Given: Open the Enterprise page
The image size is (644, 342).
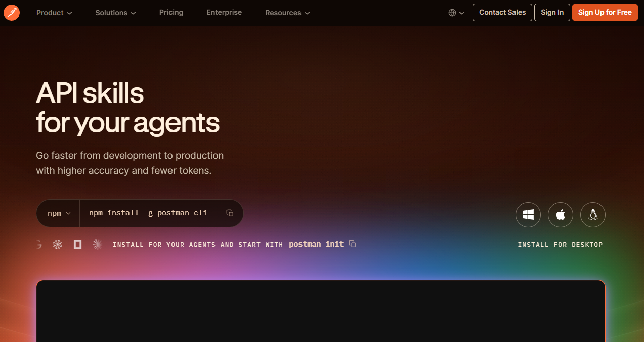Looking at the screenshot, I should tap(224, 12).
